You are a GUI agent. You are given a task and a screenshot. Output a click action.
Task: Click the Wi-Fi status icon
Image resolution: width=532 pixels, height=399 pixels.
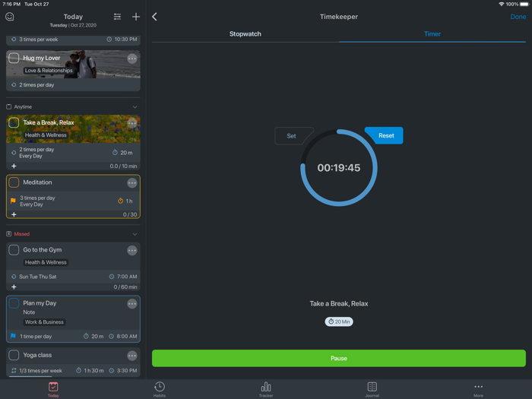tap(501, 4)
